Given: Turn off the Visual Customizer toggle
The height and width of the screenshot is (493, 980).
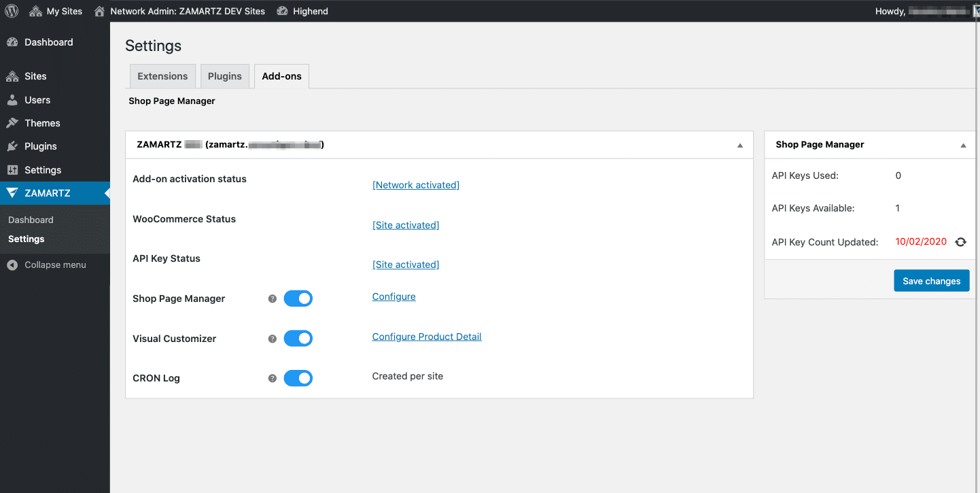Looking at the screenshot, I should pos(298,338).
